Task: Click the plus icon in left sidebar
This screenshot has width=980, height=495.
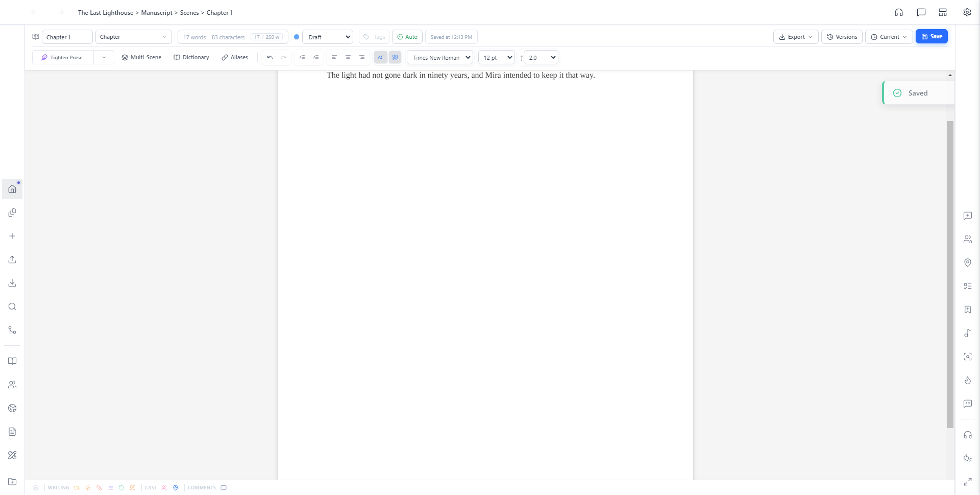Action: coord(12,236)
